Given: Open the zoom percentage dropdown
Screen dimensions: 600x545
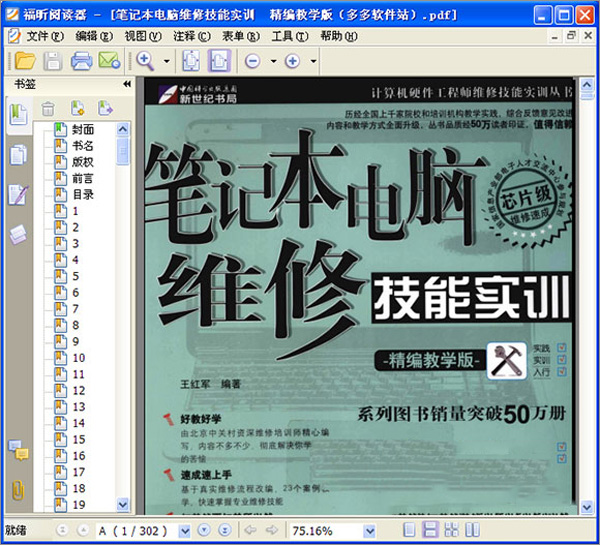Looking at the screenshot, I should click(369, 531).
